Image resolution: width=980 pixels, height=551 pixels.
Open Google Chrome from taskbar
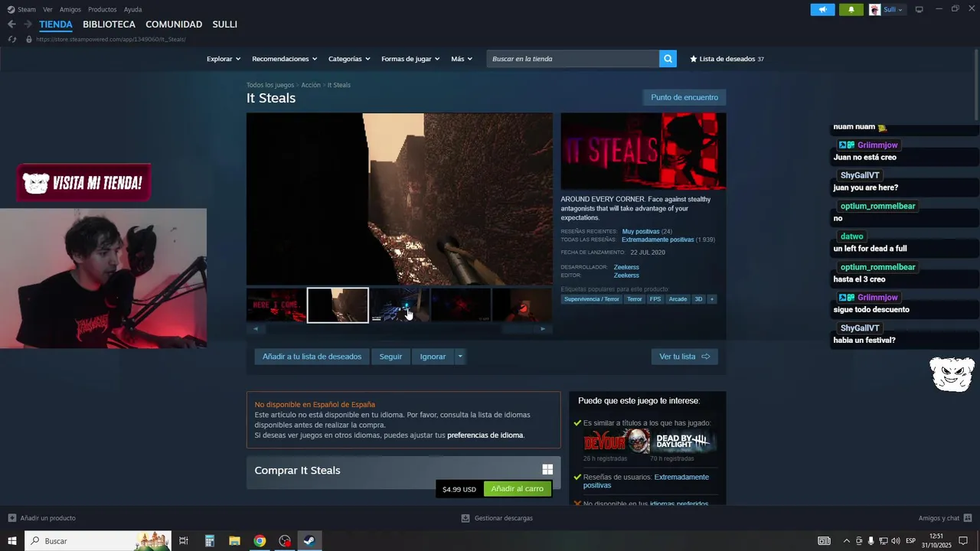coord(260,541)
